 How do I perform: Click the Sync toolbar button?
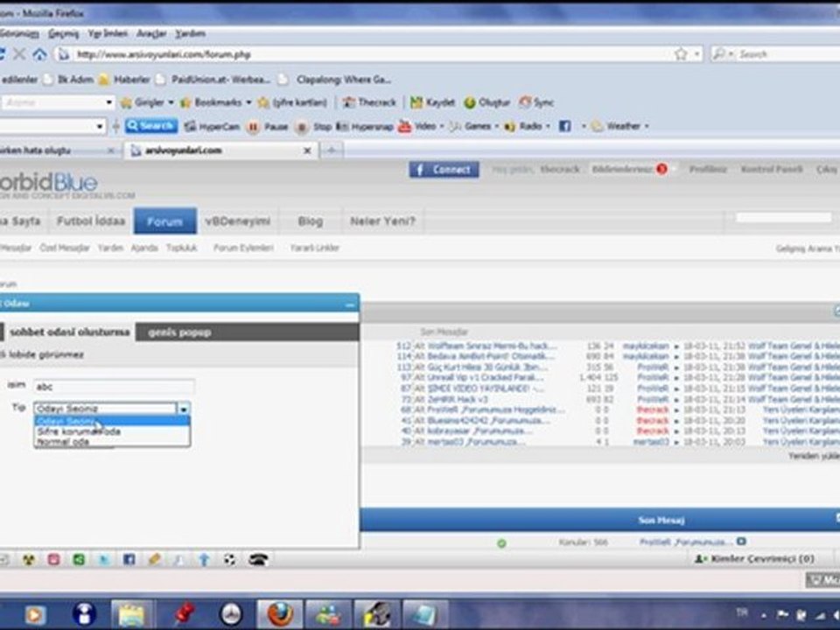click(536, 102)
